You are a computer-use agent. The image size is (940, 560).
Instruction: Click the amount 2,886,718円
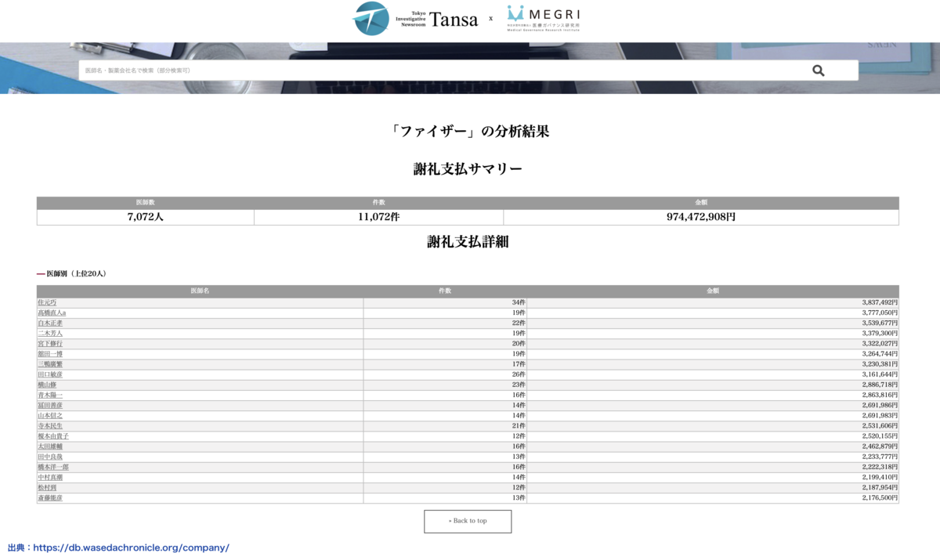(880, 385)
